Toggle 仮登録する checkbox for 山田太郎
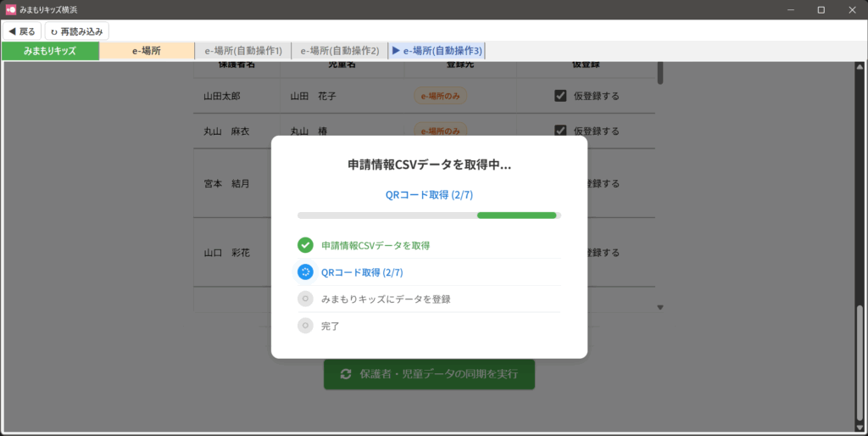This screenshot has width=868, height=436. (x=559, y=96)
